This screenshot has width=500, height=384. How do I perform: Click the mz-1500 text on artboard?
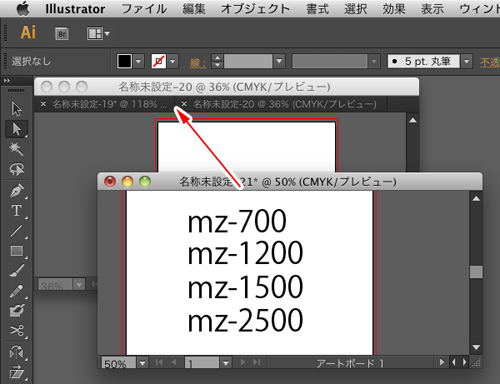[x=245, y=287]
